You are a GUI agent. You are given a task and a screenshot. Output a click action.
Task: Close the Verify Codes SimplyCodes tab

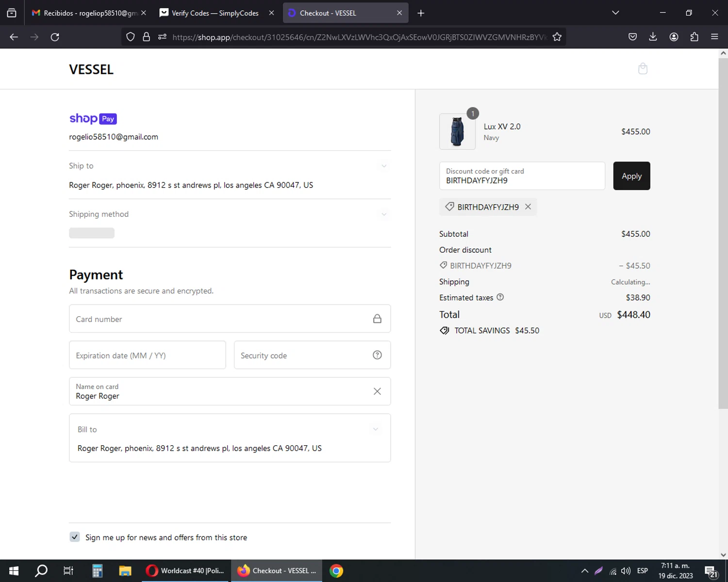[x=271, y=13]
